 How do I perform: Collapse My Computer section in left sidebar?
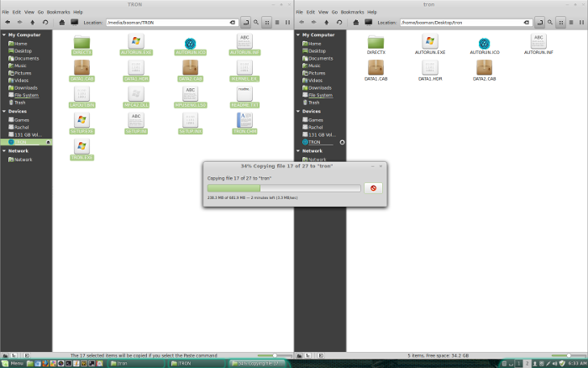[4, 35]
